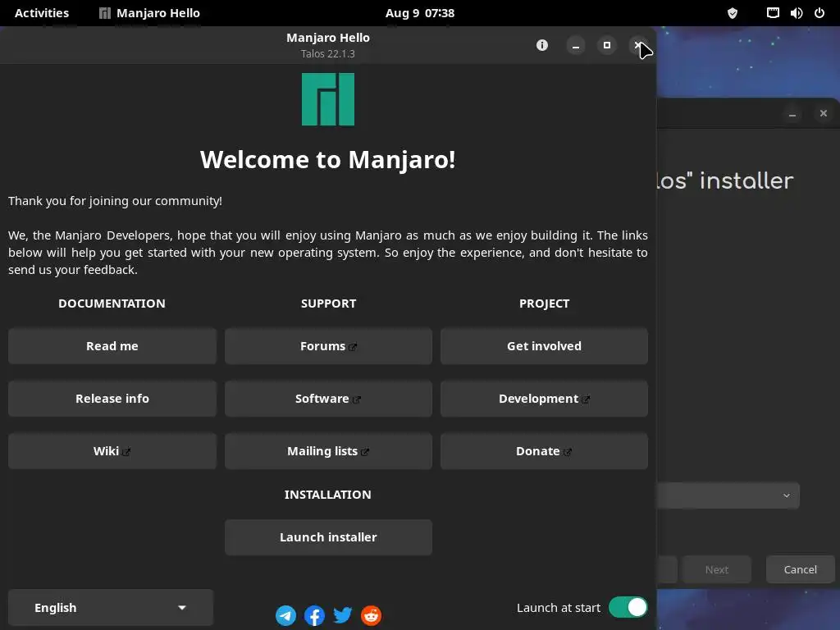Open the Read me page
Screen dimensions: 840x630
(x=112, y=346)
